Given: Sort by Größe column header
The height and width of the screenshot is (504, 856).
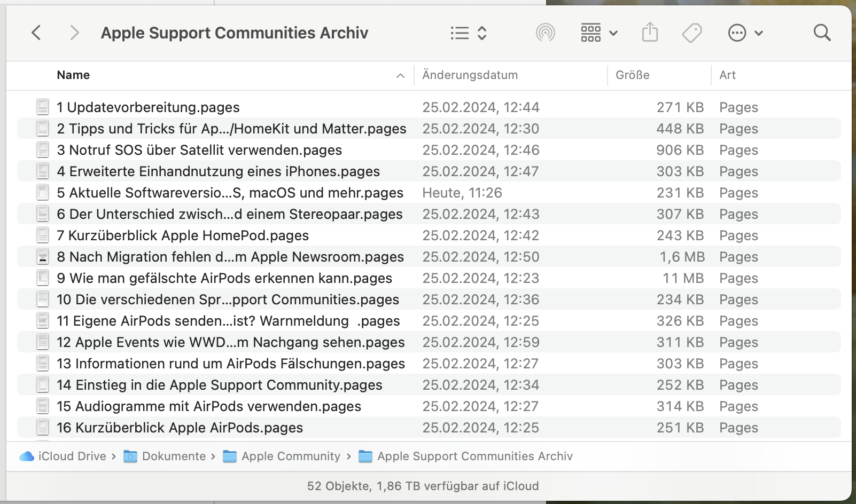Looking at the screenshot, I should (x=632, y=75).
